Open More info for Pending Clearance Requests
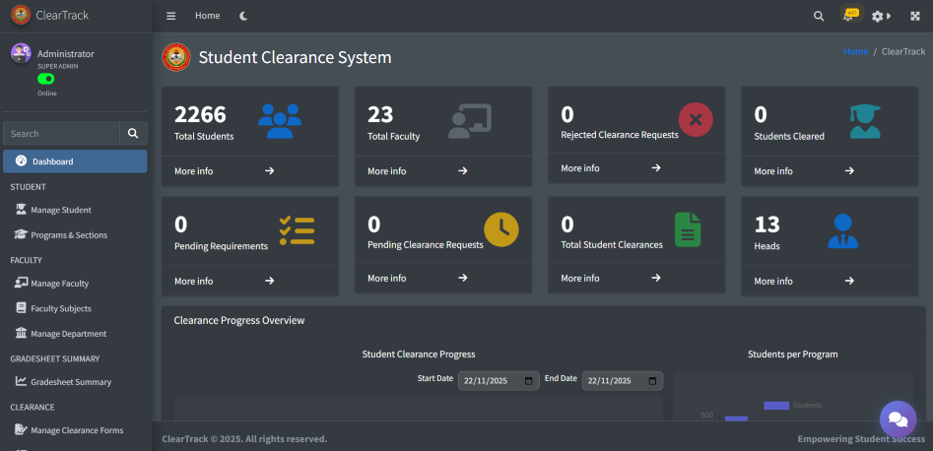 coord(444,278)
